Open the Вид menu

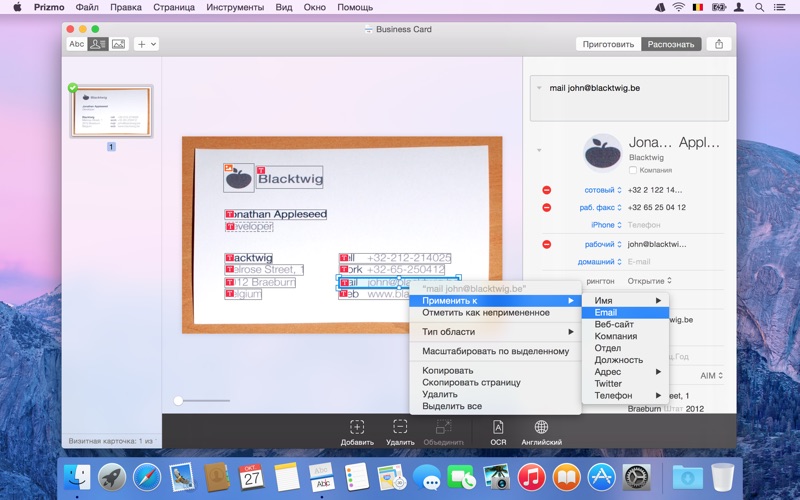tap(284, 7)
